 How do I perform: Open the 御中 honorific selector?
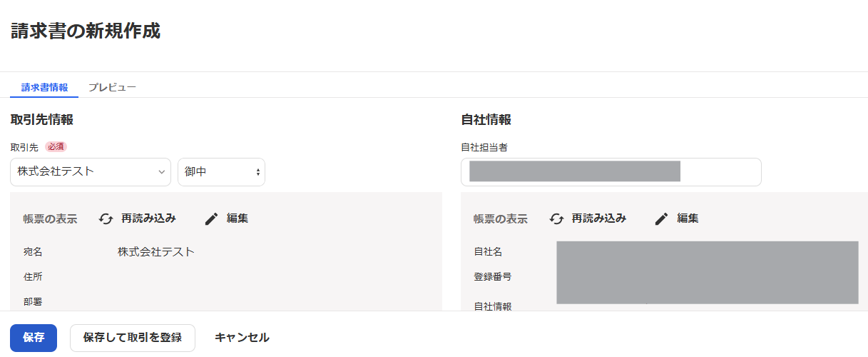pos(221,172)
